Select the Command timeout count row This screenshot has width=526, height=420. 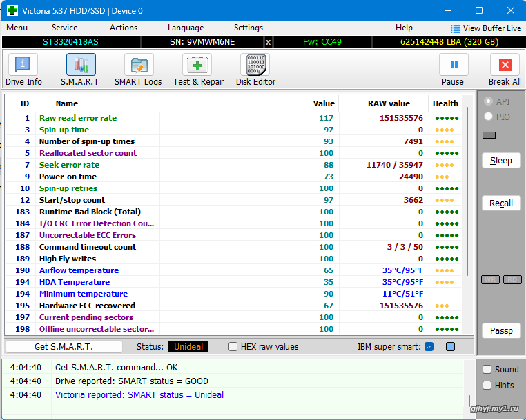[x=233, y=247]
